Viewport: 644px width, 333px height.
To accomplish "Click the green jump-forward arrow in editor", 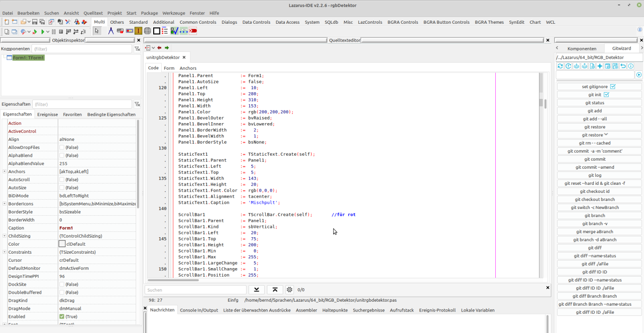I will pos(167,48).
